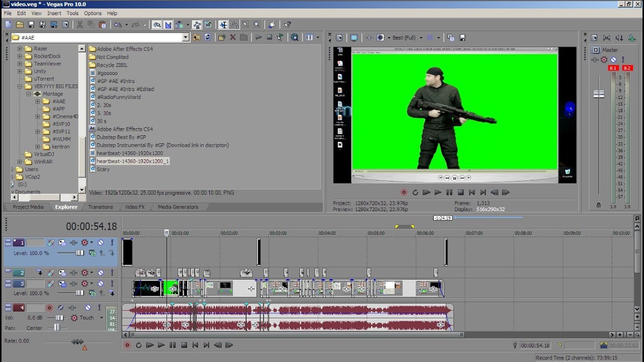Invert phase on audio track 4

[61, 308]
